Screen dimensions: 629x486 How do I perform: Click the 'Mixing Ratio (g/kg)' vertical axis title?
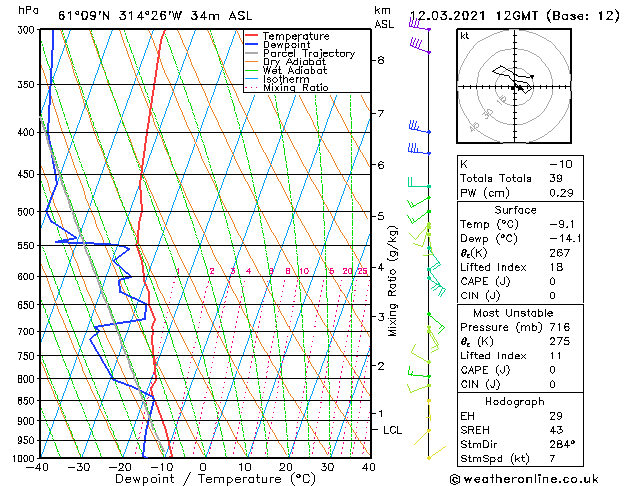tap(392, 281)
